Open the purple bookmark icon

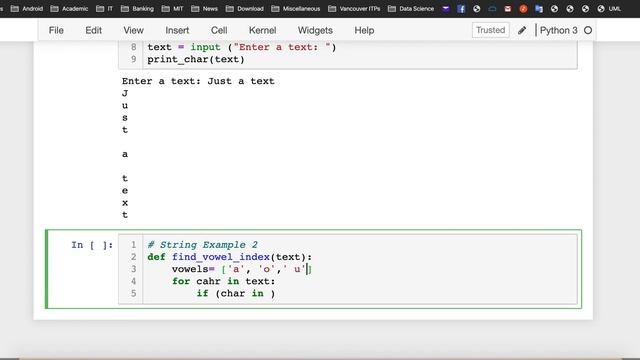click(446, 9)
